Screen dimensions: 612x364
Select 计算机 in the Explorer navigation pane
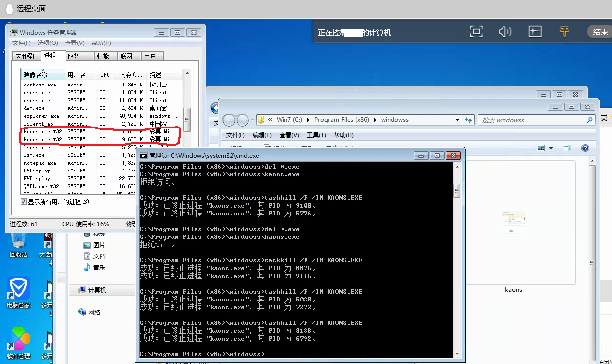coord(97,290)
